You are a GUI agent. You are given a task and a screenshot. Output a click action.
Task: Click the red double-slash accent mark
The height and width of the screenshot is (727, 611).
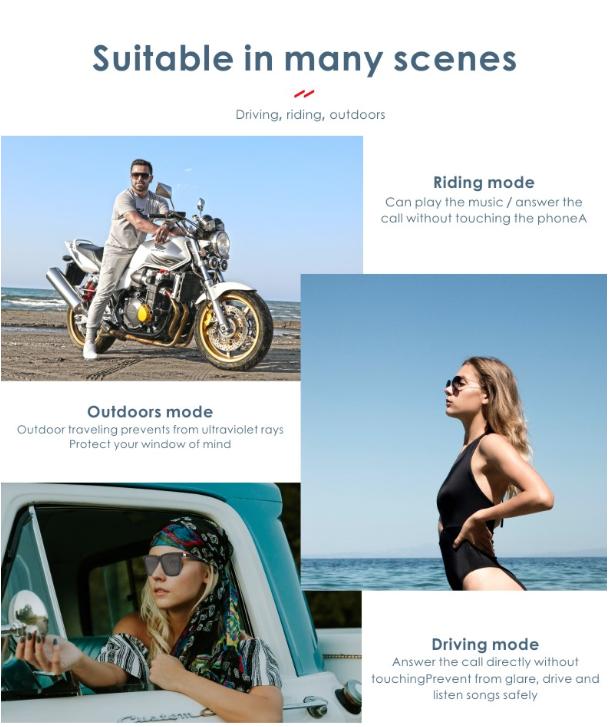point(304,94)
